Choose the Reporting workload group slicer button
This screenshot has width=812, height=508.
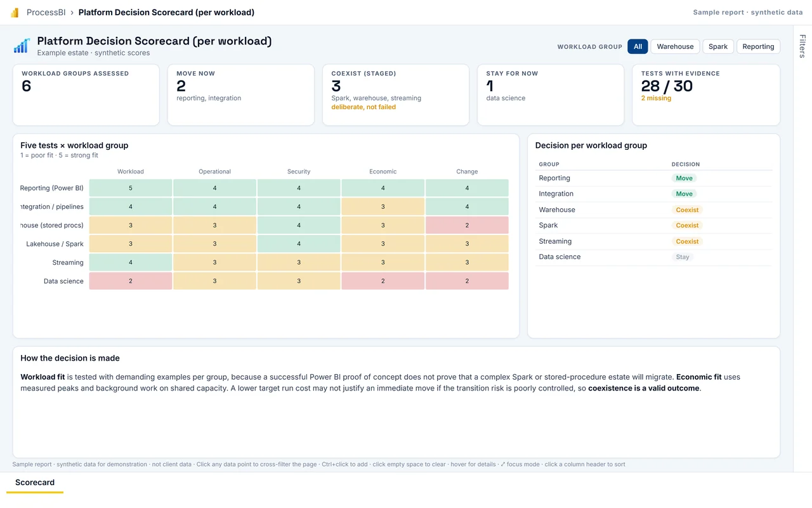pyautogui.click(x=758, y=46)
